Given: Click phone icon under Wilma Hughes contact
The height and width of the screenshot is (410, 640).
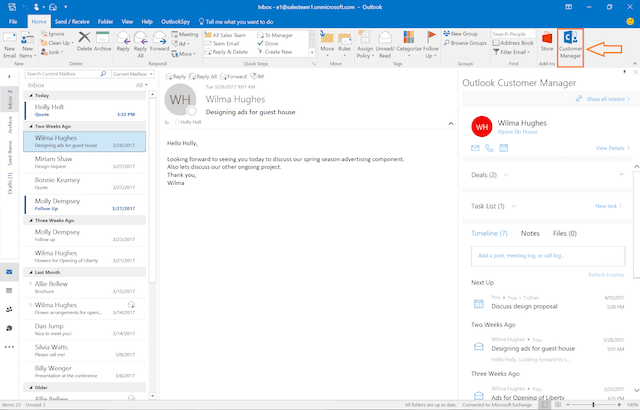Looking at the screenshot, I should [489, 147].
